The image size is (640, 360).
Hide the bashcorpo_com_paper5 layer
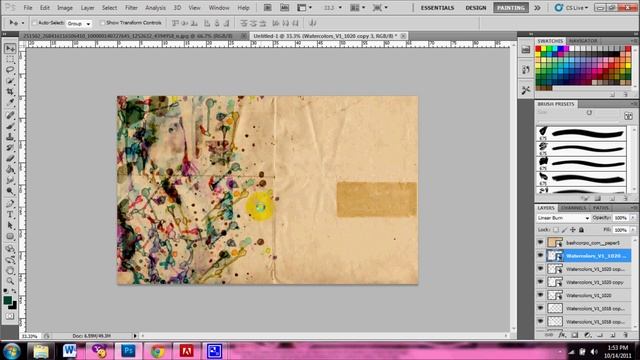point(540,242)
